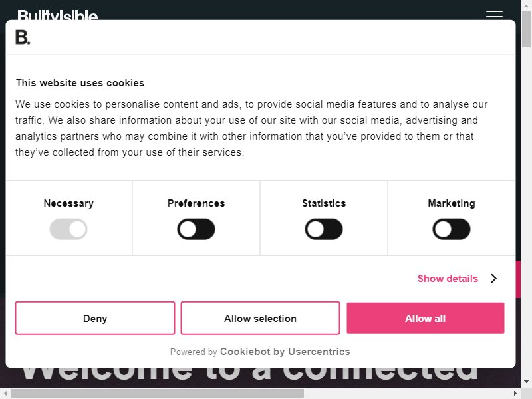
Task: Click vertical scrollbar up arrow
Action: pos(526,5)
